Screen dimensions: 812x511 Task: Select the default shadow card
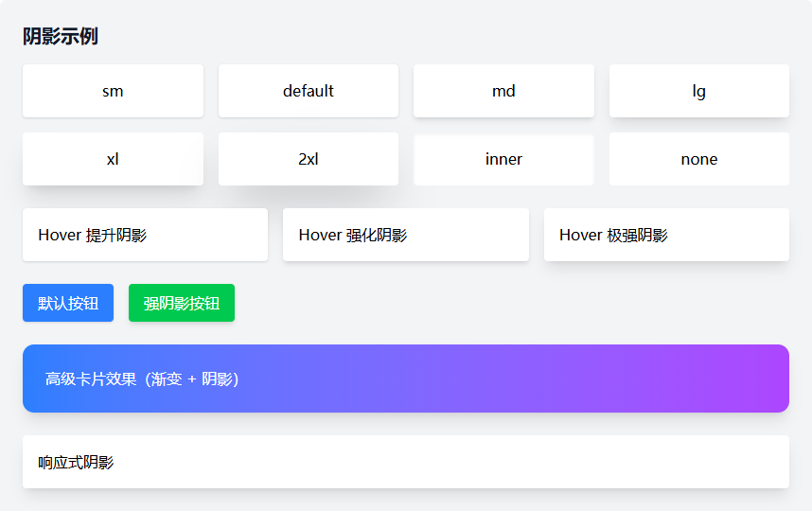pyautogui.click(x=308, y=91)
